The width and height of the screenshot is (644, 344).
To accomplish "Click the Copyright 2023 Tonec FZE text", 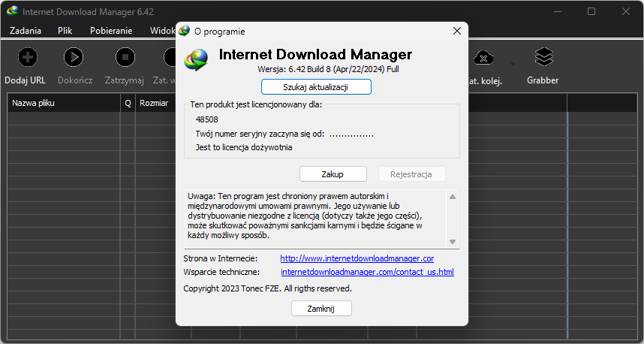I will (267, 288).
